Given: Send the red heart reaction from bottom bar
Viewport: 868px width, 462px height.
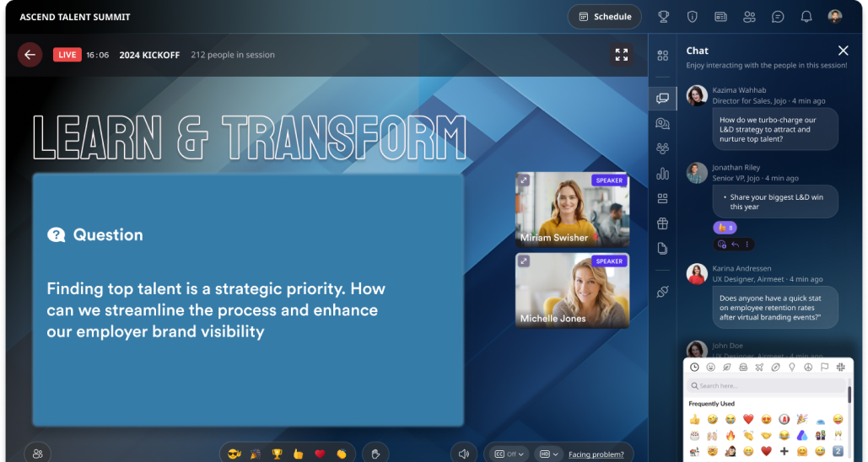Looking at the screenshot, I should tap(320, 454).
